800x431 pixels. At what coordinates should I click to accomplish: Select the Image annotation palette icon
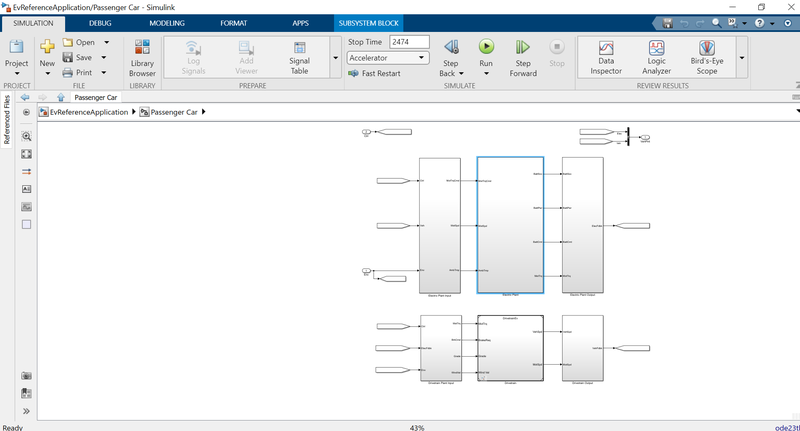27,207
